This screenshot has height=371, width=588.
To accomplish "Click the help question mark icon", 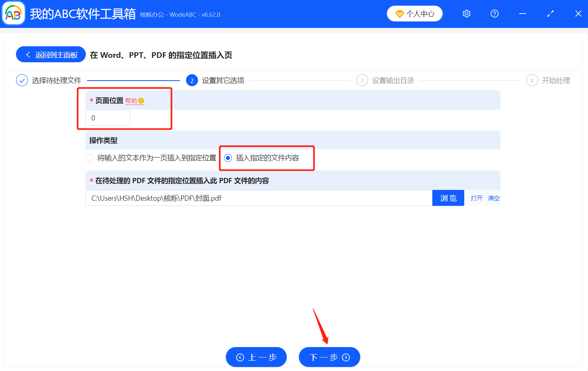I will click(x=494, y=13).
